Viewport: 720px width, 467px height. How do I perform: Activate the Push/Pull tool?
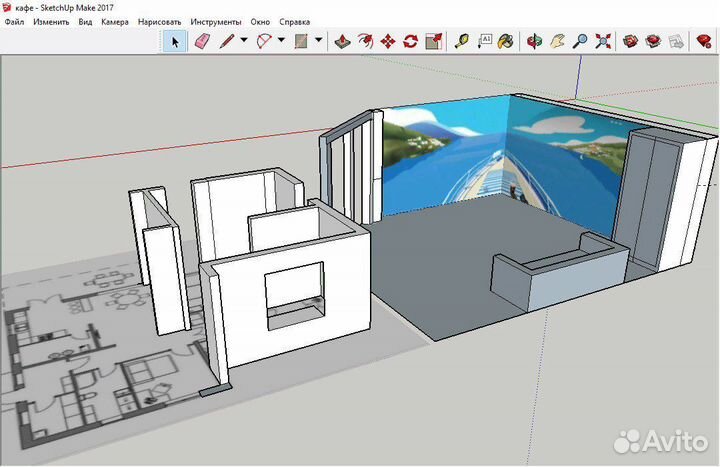pyautogui.click(x=342, y=41)
